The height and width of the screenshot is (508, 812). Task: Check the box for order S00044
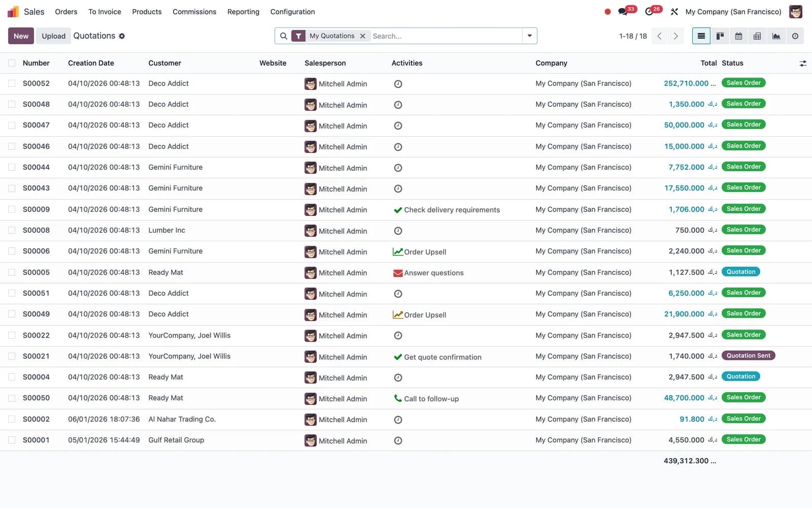click(12, 167)
